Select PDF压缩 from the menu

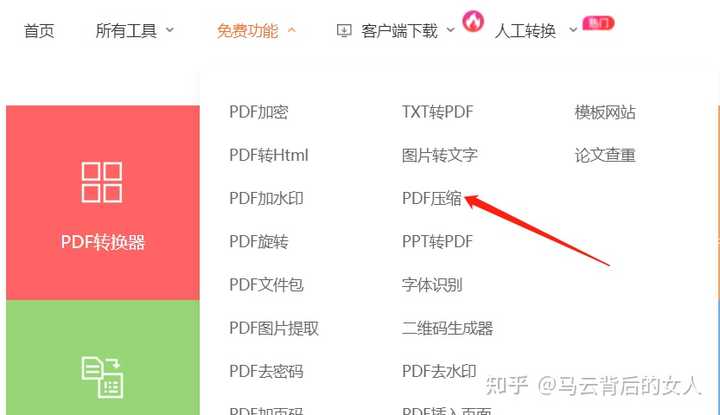(x=432, y=198)
